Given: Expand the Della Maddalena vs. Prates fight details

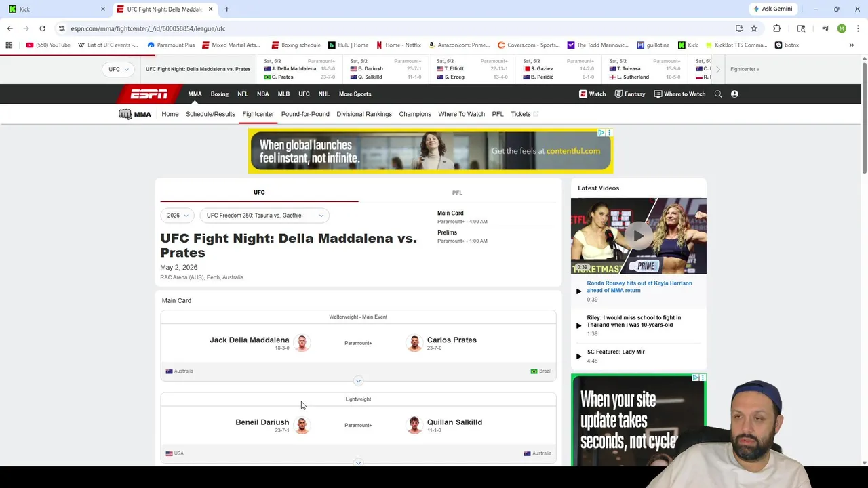Looking at the screenshot, I should 358,381.
